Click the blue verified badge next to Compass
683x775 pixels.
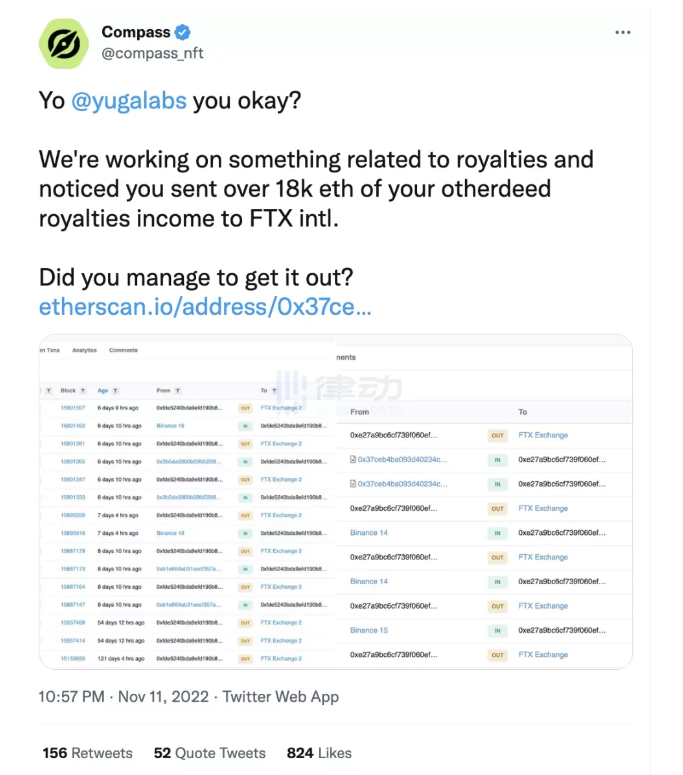point(182,32)
